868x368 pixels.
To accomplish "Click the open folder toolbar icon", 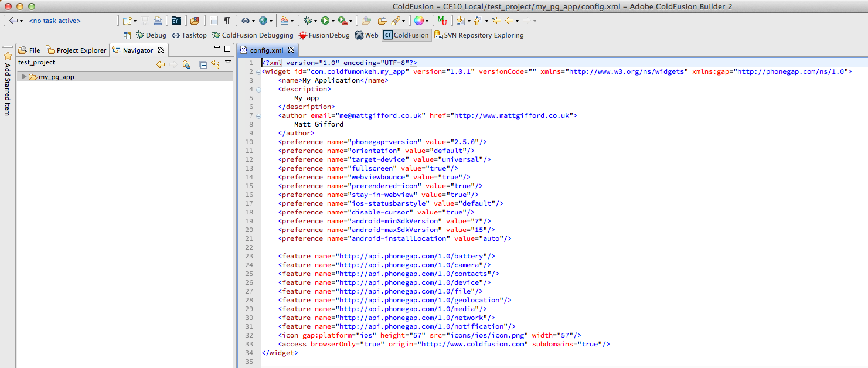I will pos(382,21).
